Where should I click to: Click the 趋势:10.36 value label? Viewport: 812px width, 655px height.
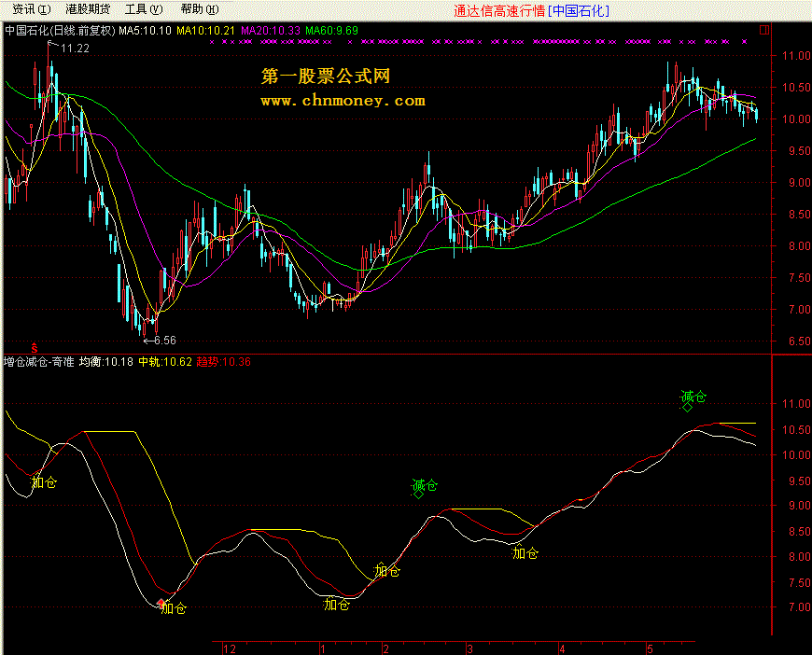224,362
